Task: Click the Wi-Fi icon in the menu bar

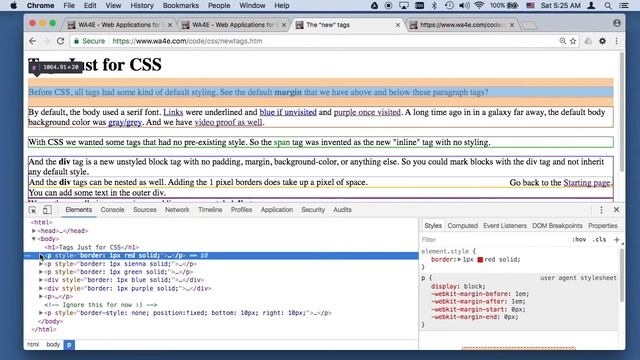Action: tap(479, 5)
